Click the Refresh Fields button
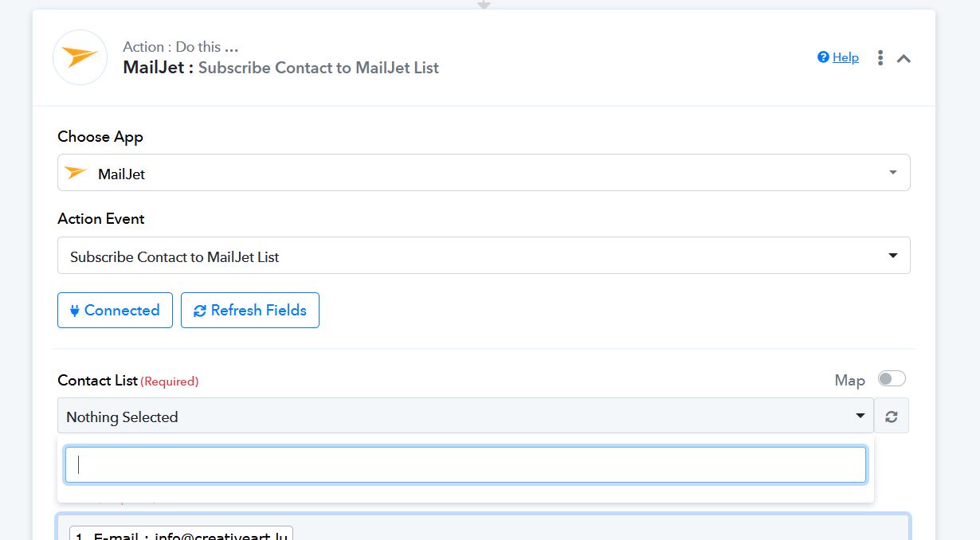 tap(250, 311)
